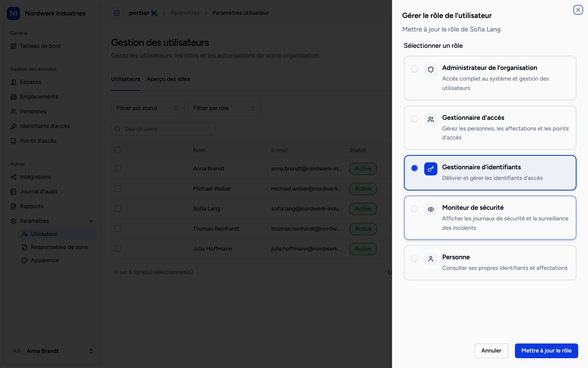The width and height of the screenshot is (588, 368).
Task: Click the AB avatar initials in sidebar footer
Action: point(17,351)
